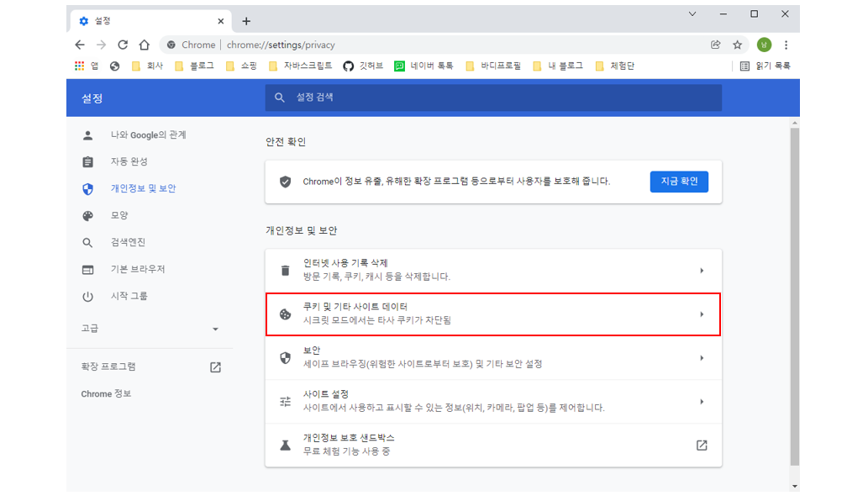Open the 깃허브 GitHub bookmark

coord(363,66)
